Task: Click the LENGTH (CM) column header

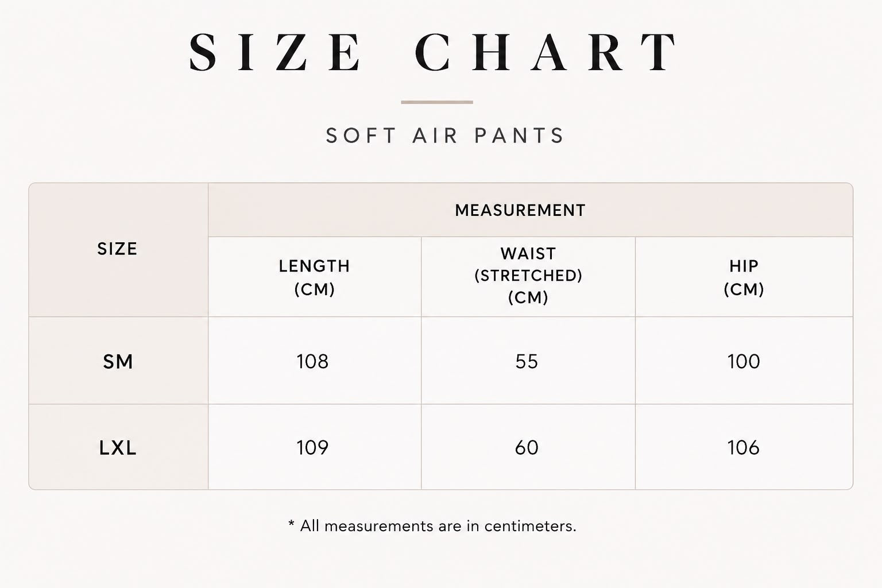Action: click(x=315, y=277)
